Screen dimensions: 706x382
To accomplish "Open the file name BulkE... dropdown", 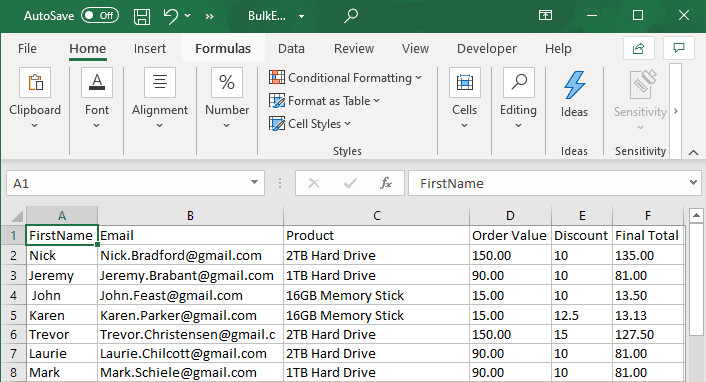I will click(301, 17).
